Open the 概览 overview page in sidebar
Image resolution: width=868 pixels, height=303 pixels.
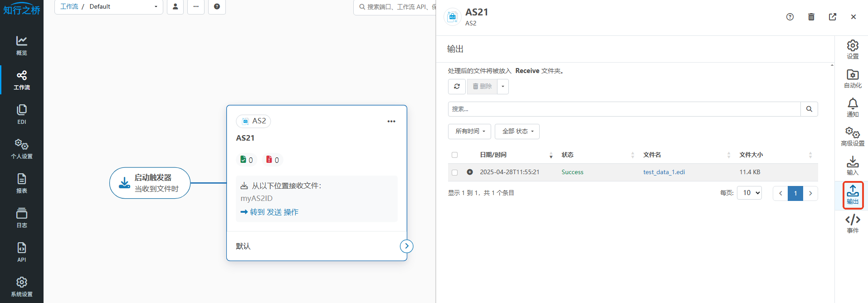(x=22, y=45)
